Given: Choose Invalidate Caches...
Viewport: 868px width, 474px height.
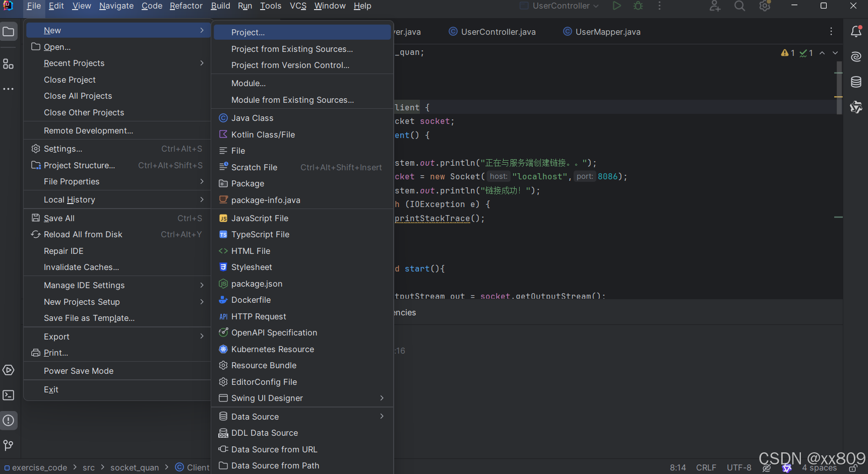Looking at the screenshot, I should (117, 267).
